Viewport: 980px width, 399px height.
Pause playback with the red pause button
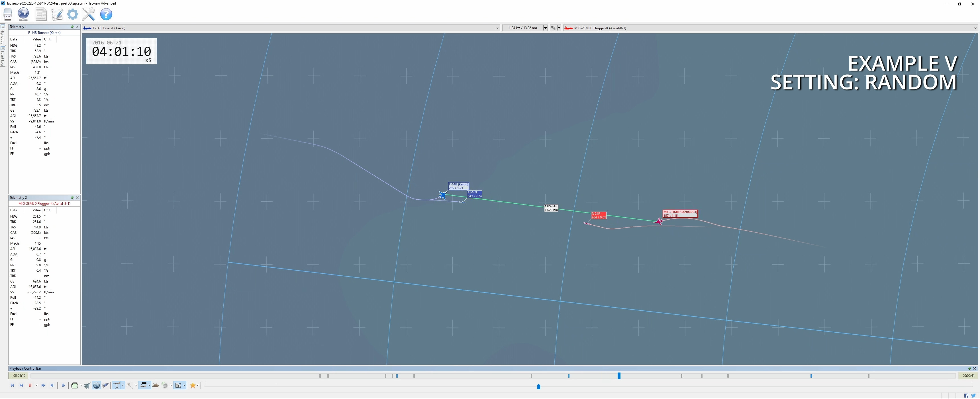click(30, 385)
